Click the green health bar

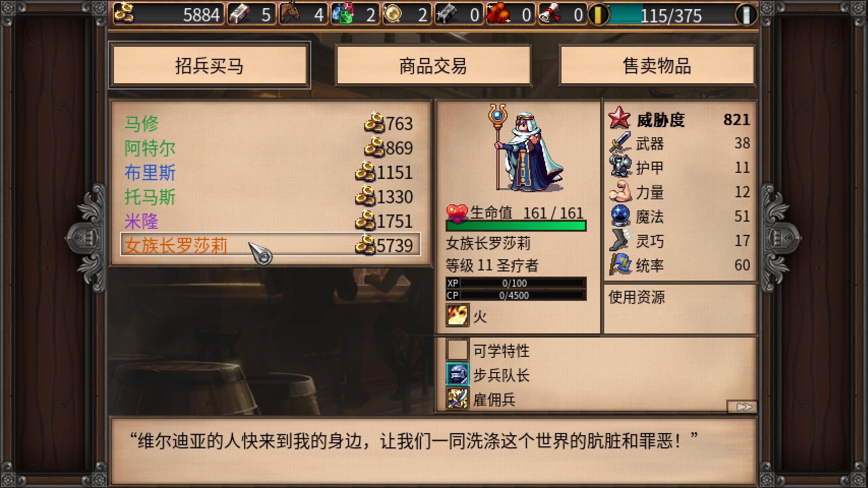tap(516, 226)
